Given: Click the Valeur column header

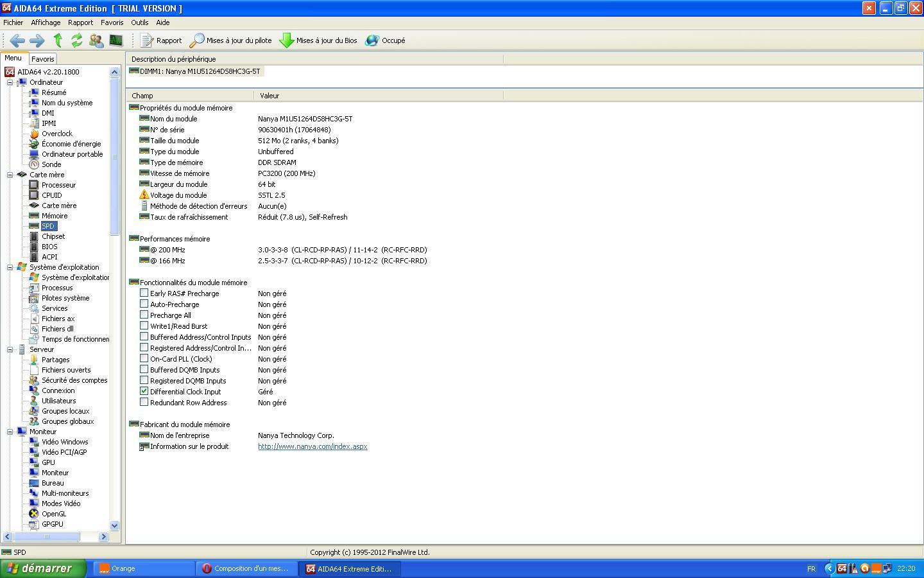Looking at the screenshot, I should tap(379, 96).
